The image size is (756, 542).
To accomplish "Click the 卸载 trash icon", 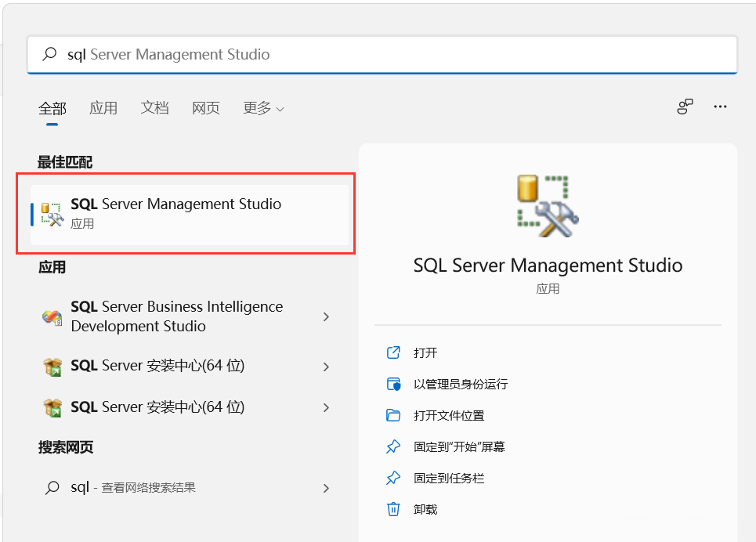I will click(394, 510).
